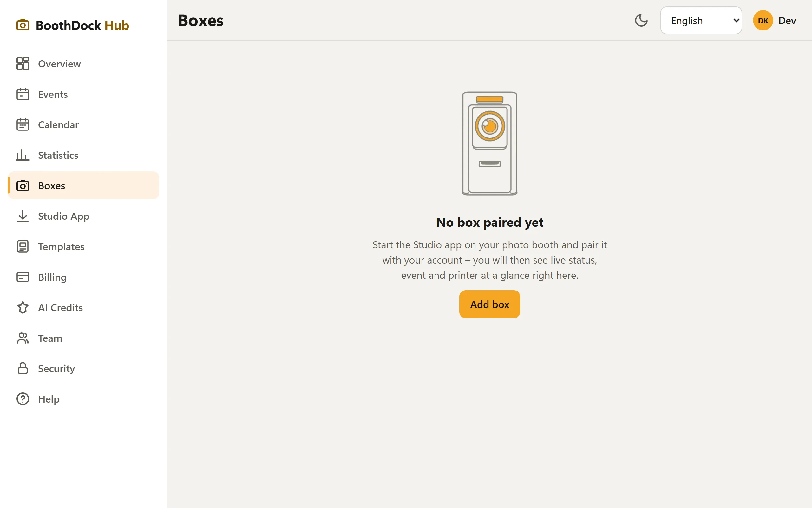Open the Dev user name menu

coord(787,21)
